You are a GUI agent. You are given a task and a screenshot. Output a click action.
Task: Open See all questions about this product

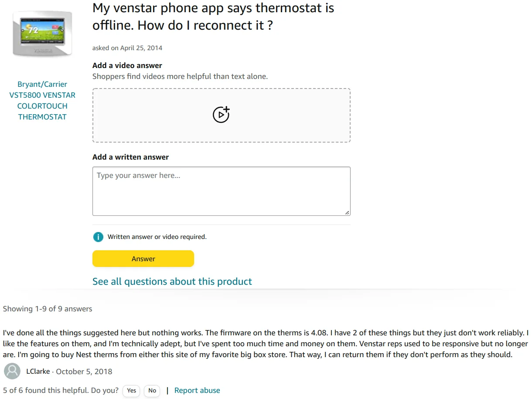(172, 281)
